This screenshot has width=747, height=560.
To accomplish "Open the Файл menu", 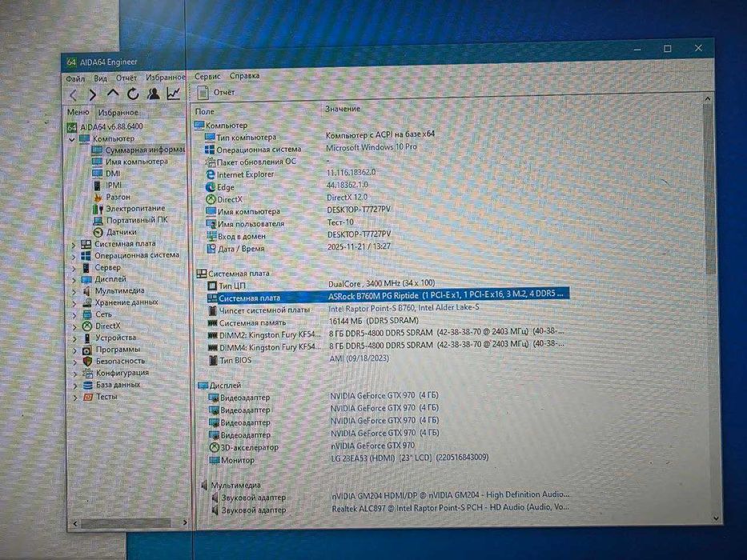I will coord(75,78).
